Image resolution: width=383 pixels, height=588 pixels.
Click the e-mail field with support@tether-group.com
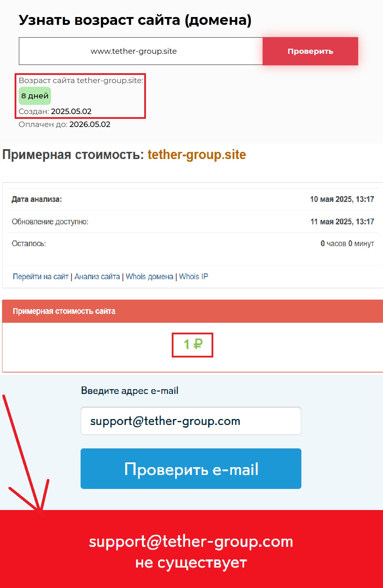(191, 421)
